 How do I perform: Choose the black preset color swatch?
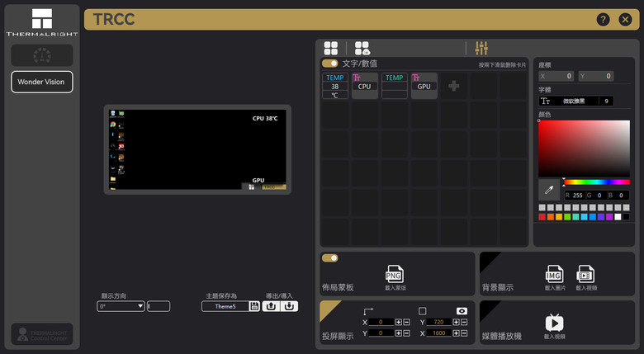[626, 217]
